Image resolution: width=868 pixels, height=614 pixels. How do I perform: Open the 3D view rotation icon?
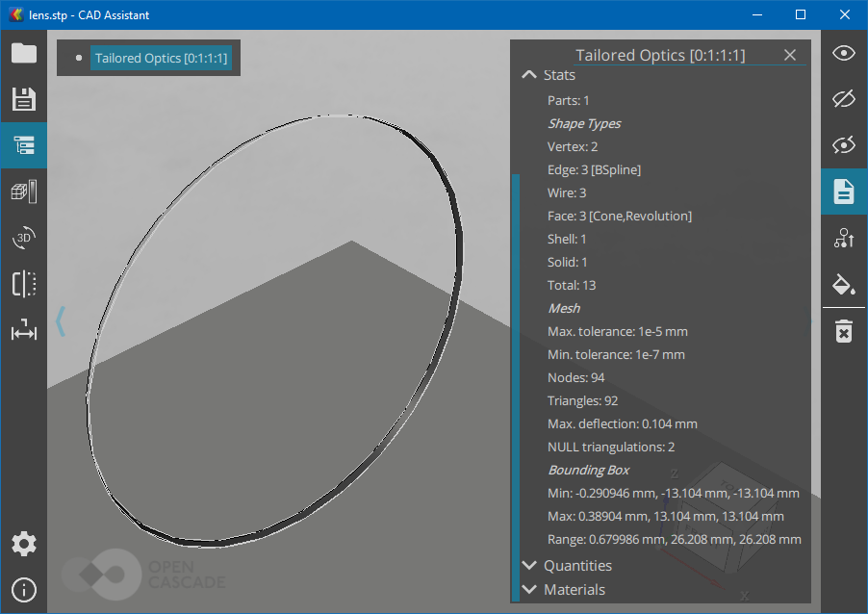23,238
